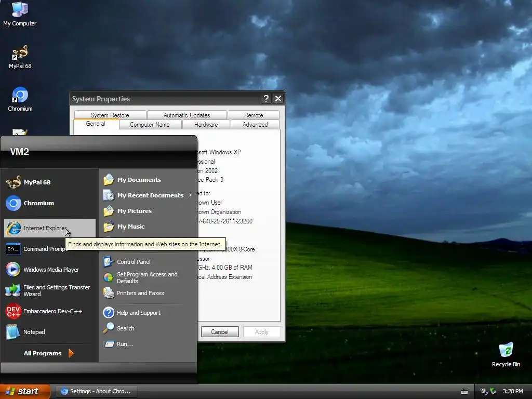The width and height of the screenshot is (532, 399).
Task: Open Set Program Access and Defaults
Action: [x=148, y=277]
